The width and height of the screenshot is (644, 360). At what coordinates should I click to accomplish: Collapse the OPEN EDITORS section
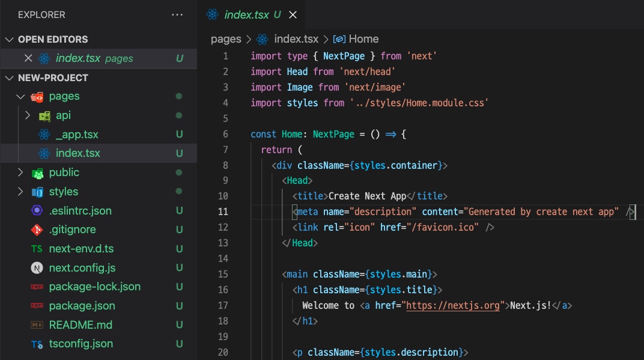(x=10, y=40)
